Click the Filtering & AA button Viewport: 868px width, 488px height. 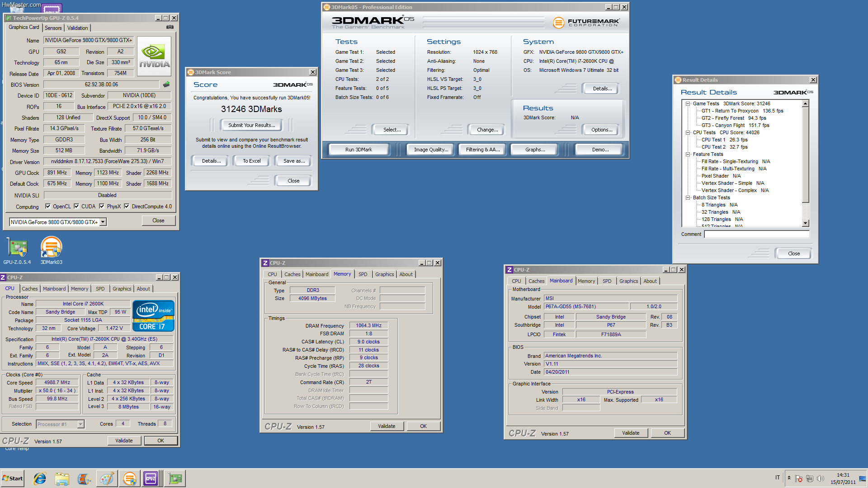[x=483, y=150]
